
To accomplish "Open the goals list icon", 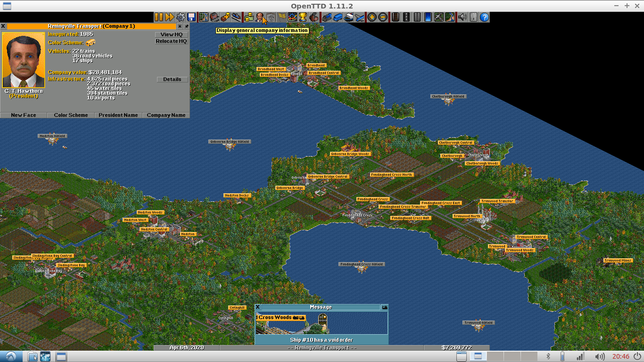I will pos(282,17).
